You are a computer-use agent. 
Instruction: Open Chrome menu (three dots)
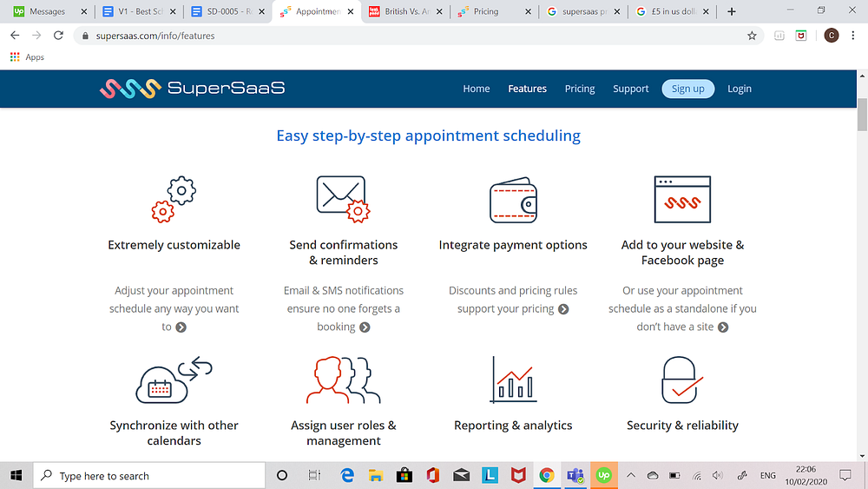coord(853,36)
